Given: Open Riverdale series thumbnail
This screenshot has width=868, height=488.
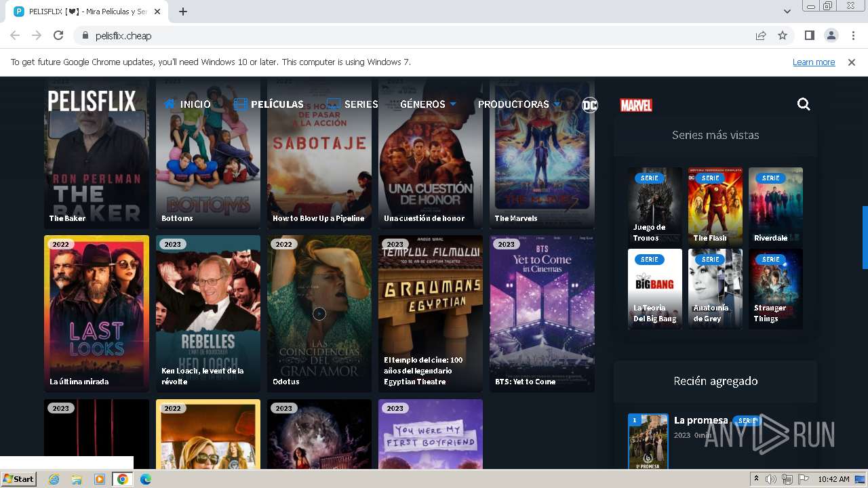Looking at the screenshot, I should pos(776,205).
